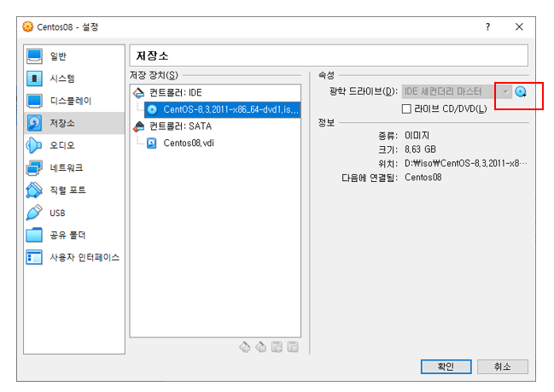
Task: Open the 일반 settings category
Action: pos(74,56)
